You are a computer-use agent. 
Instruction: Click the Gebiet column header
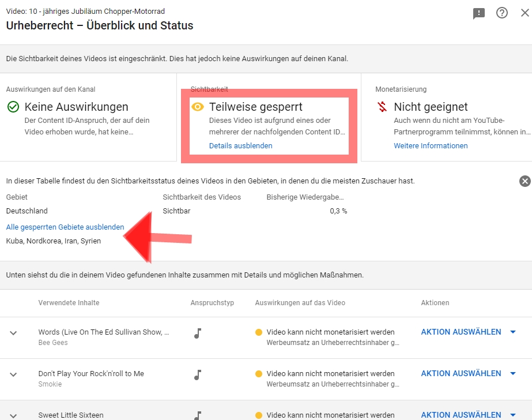point(17,197)
